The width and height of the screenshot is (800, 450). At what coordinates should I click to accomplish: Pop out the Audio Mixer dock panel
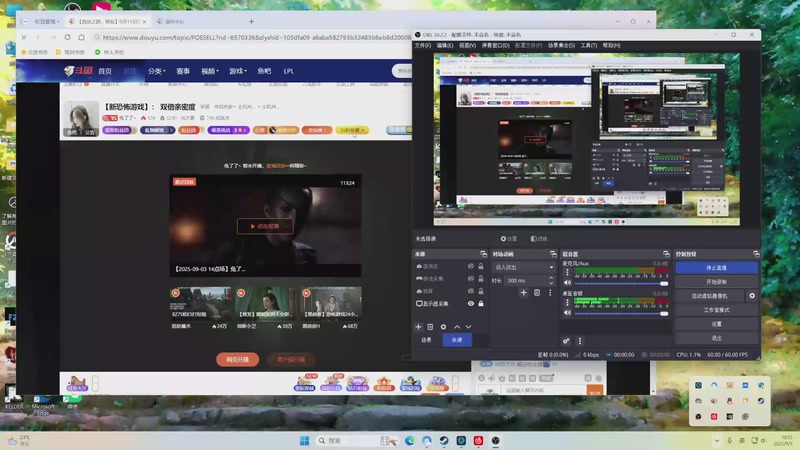666,254
